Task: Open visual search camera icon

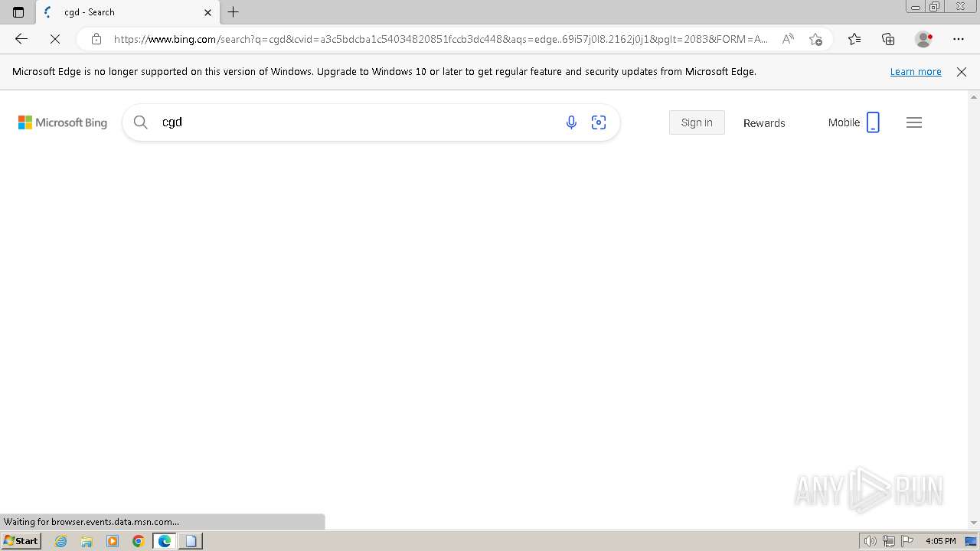Action: click(599, 122)
